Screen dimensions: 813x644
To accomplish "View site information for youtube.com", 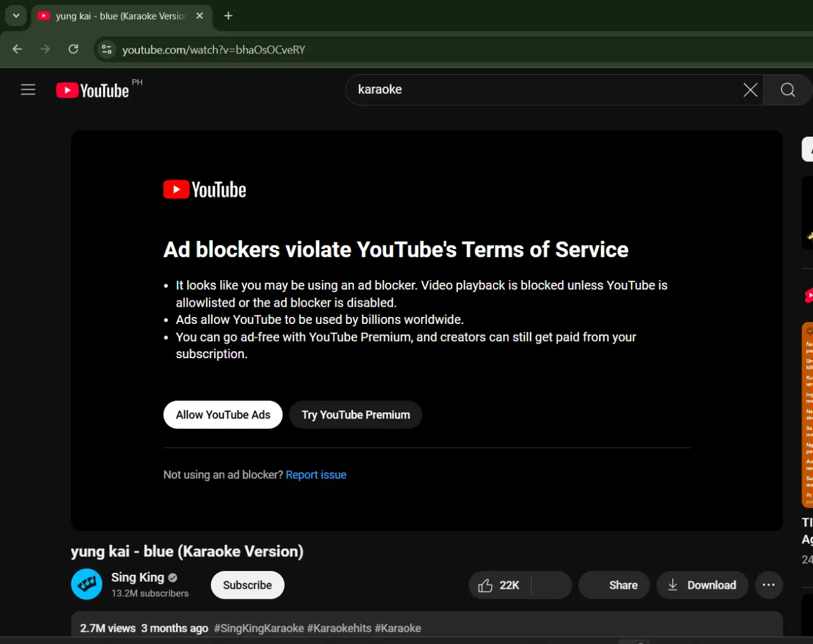I will click(x=107, y=50).
